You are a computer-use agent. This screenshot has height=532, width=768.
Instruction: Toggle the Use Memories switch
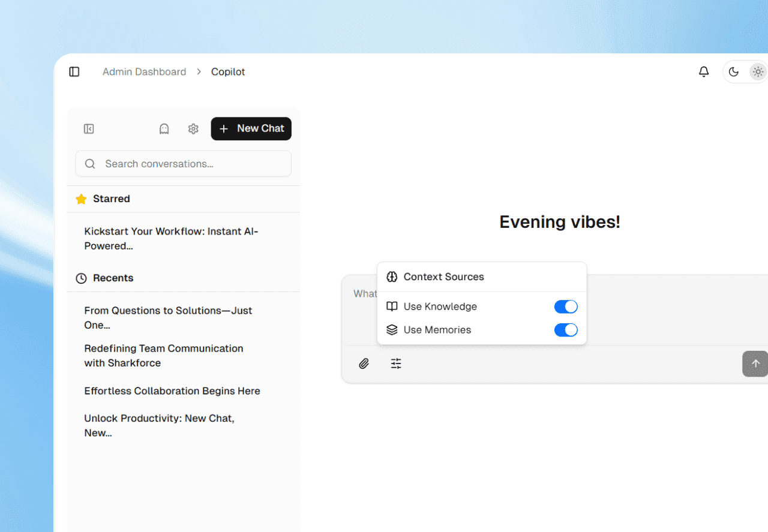[566, 330]
